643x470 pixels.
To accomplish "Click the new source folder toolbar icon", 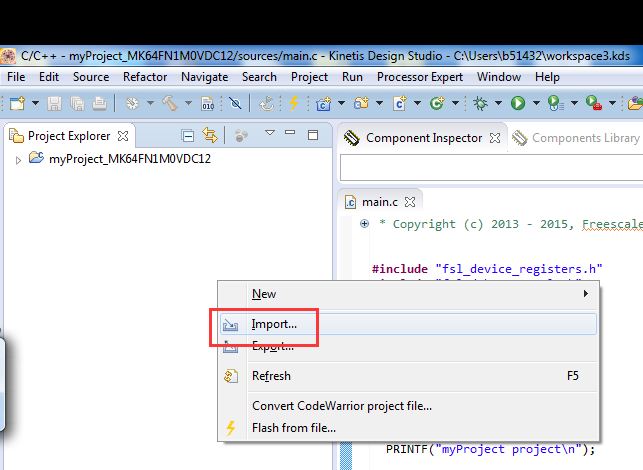I will [x=361, y=103].
